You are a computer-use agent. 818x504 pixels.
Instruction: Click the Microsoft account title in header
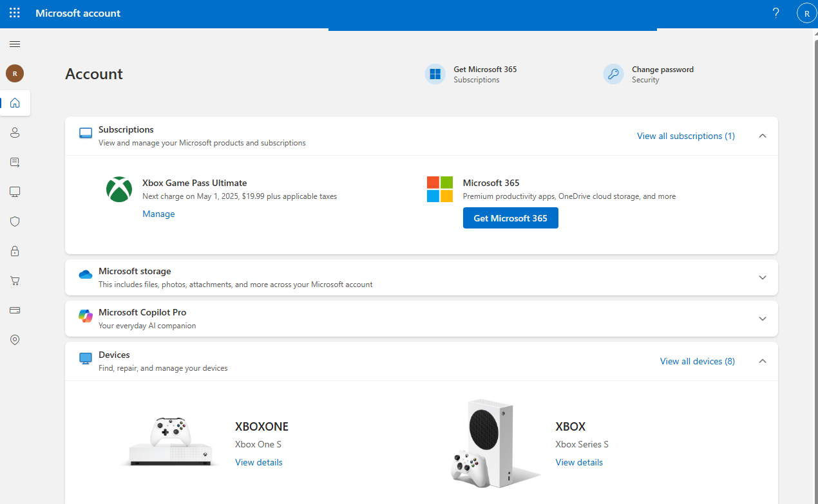(78, 13)
